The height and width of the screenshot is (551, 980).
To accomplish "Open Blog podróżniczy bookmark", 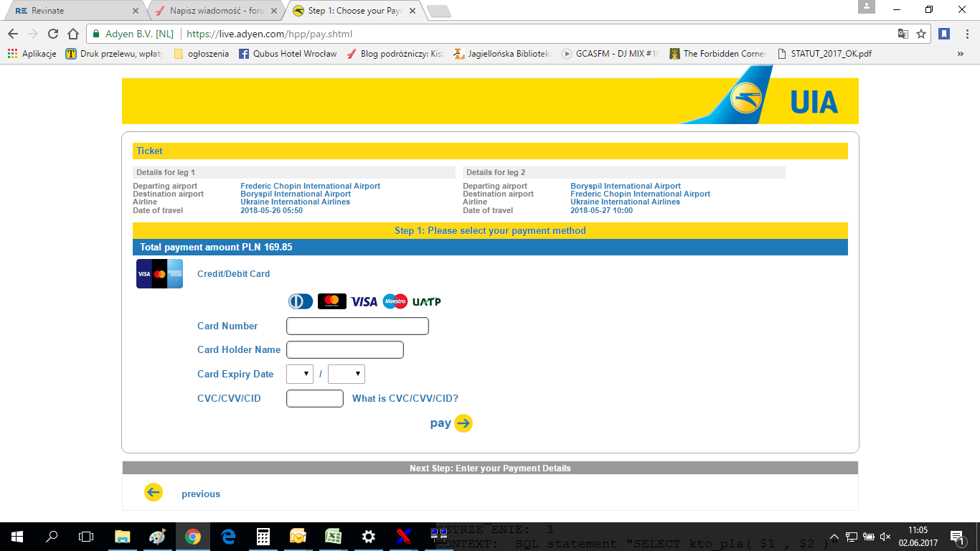I will (395, 53).
